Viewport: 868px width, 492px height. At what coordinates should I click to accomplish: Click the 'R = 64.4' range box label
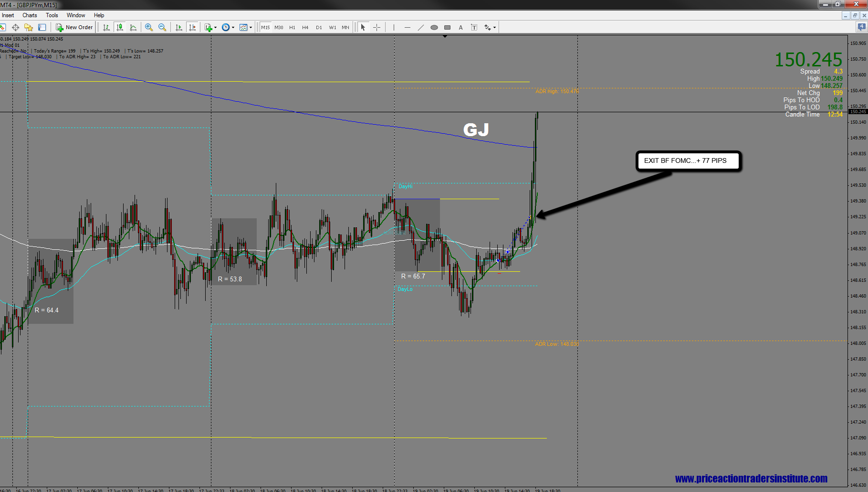(47, 310)
